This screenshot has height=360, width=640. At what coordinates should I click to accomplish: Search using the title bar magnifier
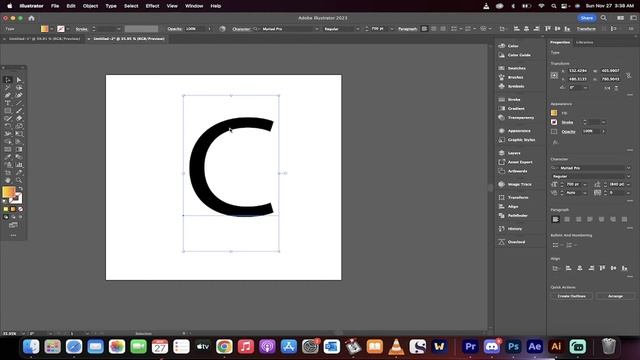tap(604, 18)
